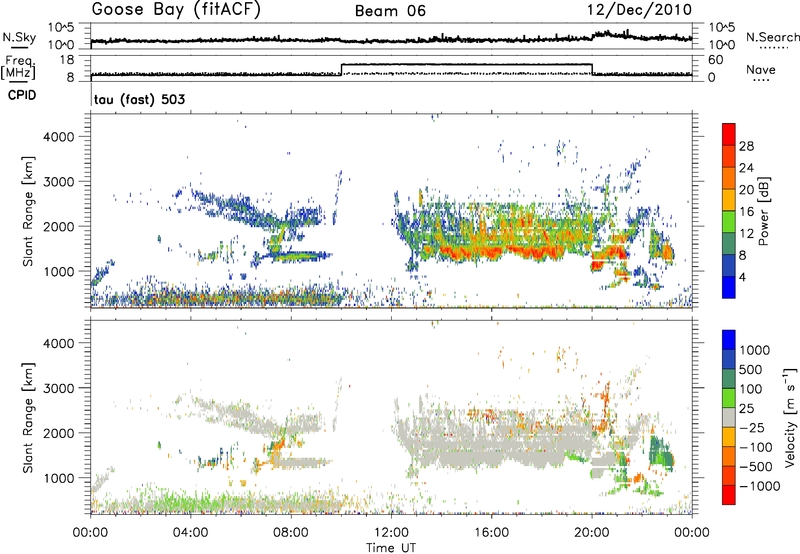Click the 'Nave' legend label
The height and width of the screenshot is (554, 800).
761,70
